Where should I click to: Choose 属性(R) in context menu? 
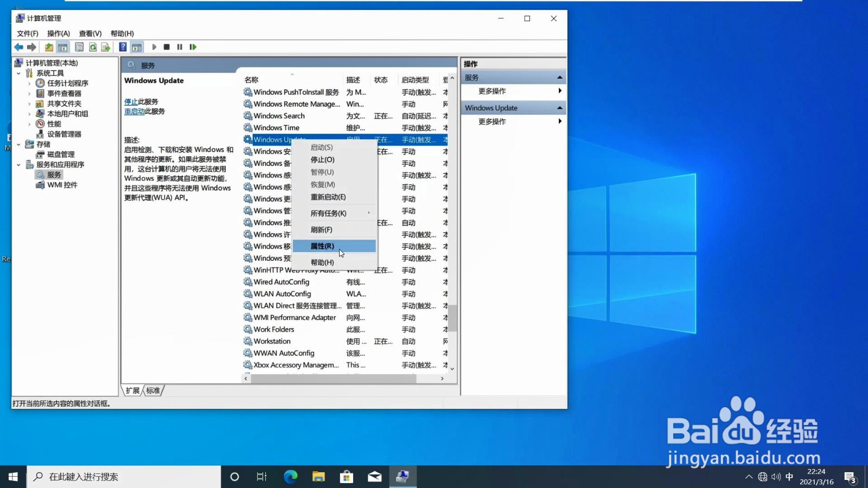(334, 246)
